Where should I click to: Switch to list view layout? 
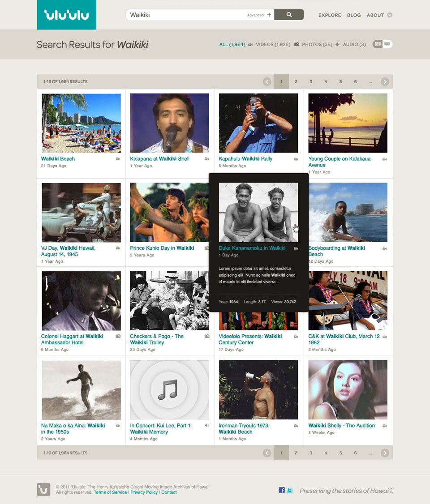(x=387, y=44)
